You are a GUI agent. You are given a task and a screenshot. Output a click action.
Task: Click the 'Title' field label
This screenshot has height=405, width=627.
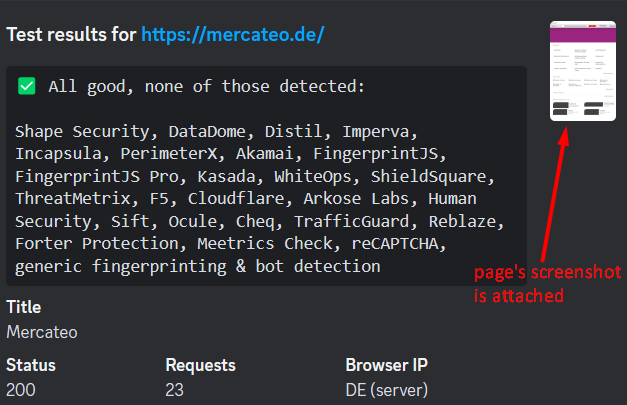tap(24, 307)
